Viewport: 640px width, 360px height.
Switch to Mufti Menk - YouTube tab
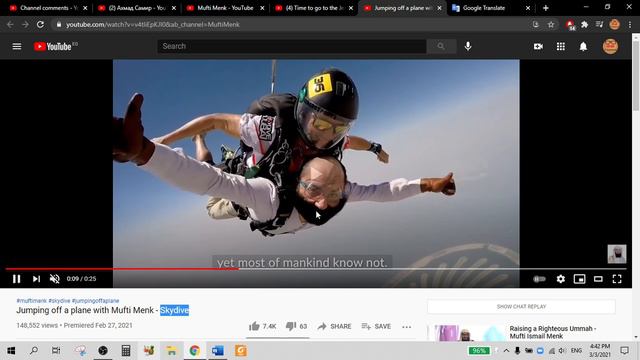coord(225,8)
